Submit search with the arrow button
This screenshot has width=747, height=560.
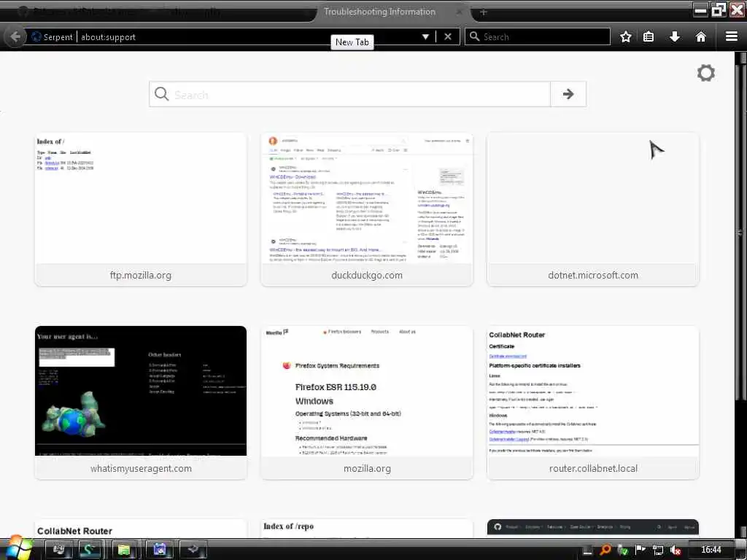point(568,94)
